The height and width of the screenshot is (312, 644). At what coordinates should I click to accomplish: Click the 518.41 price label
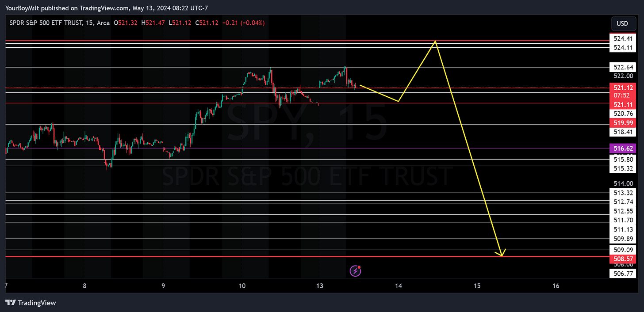(x=623, y=131)
